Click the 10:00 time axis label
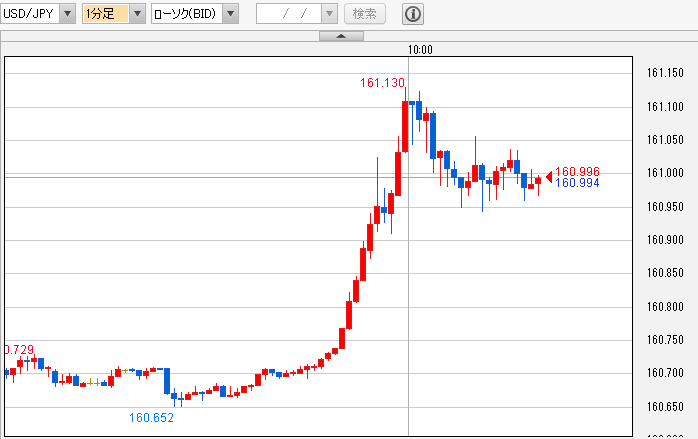The height and width of the screenshot is (439, 698). coord(420,50)
